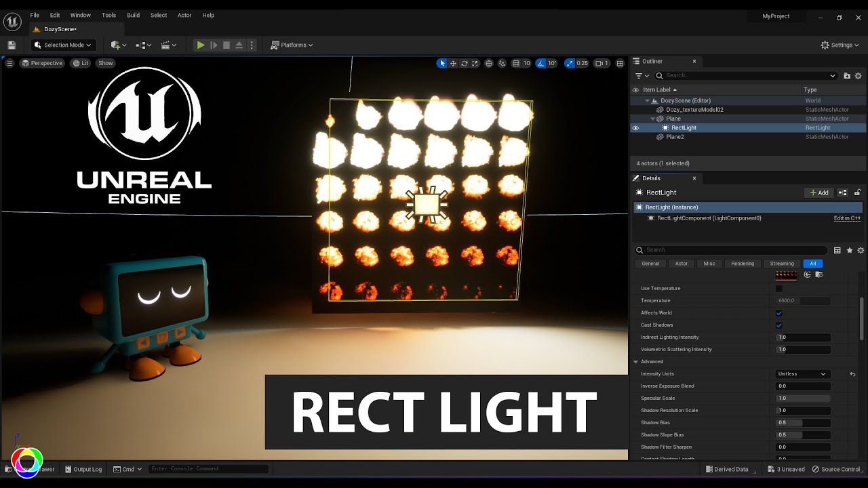Viewport: 868px width, 488px height.
Task: Click the Source Texture thumbnail in Details
Action: point(786,274)
